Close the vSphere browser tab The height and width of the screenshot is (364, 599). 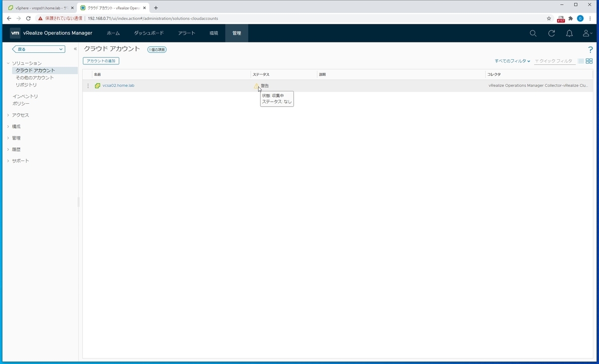point(72,8)
